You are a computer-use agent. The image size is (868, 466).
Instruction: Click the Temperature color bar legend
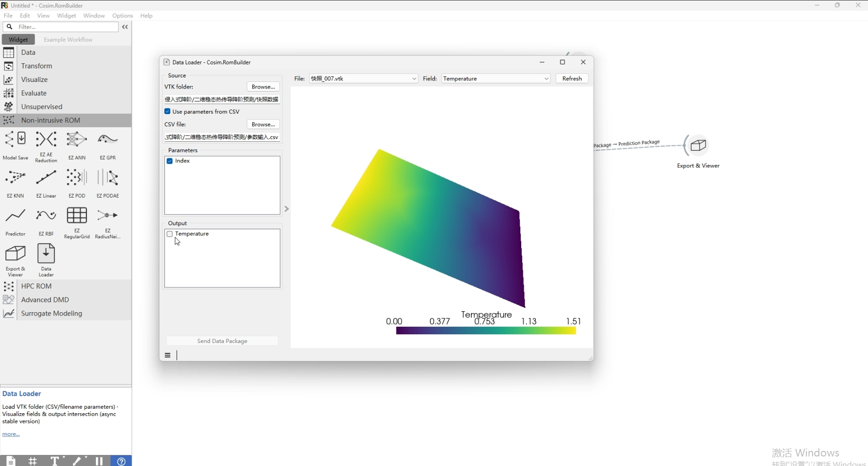point(486,330)
